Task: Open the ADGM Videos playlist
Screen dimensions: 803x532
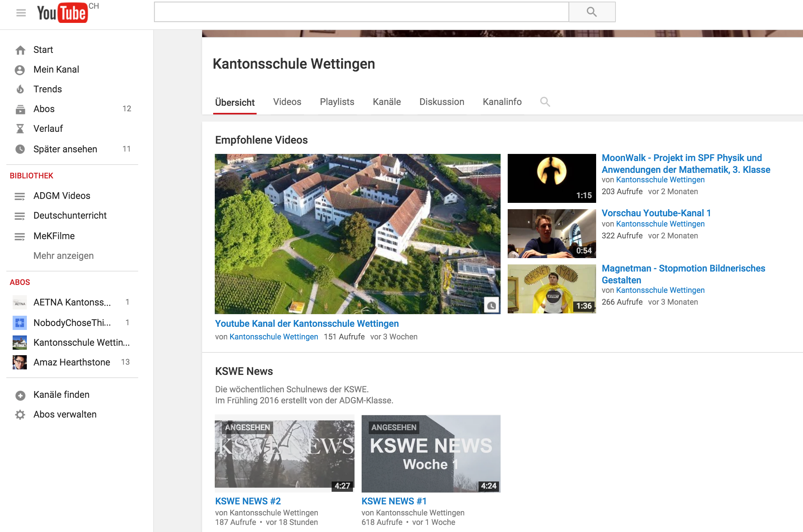Action: click(62, 196)
